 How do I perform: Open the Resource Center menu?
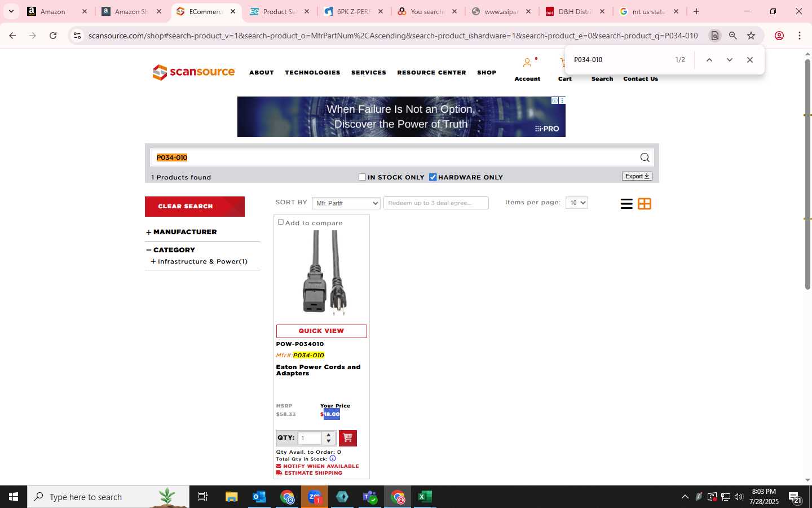(x=431, y=73)
